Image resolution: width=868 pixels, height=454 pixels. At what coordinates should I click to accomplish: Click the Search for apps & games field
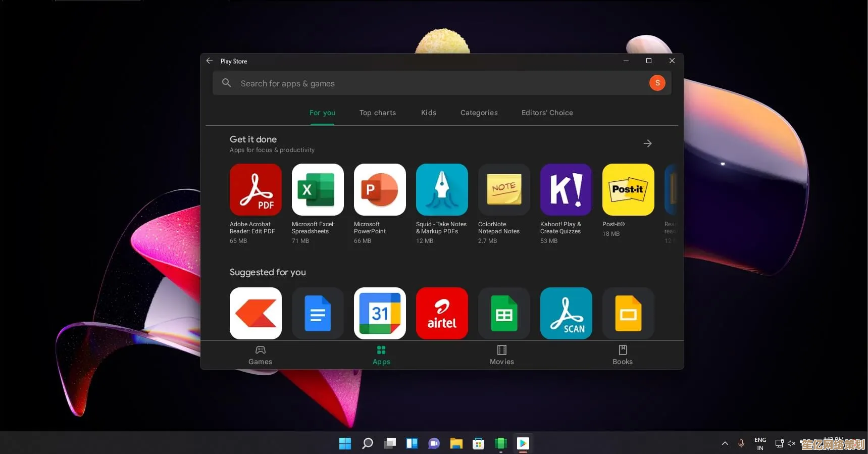coord(429,83)
